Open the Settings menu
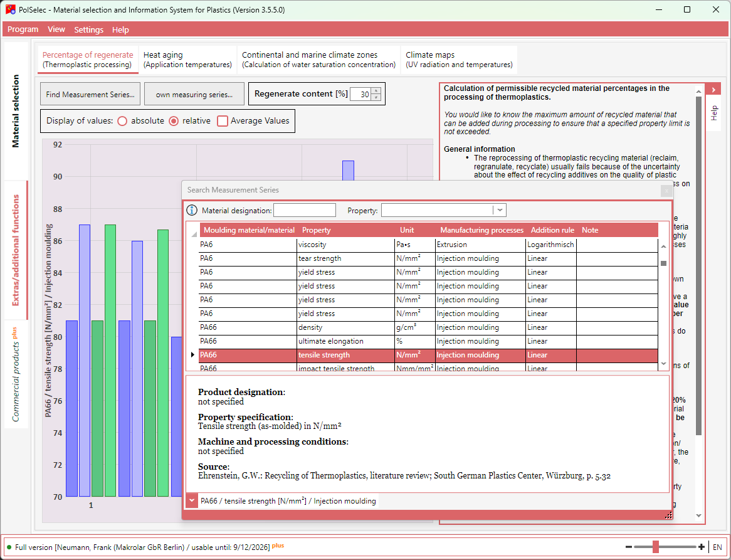The height and width of the screenshot is (560, 731). click(x=88, y=29)
